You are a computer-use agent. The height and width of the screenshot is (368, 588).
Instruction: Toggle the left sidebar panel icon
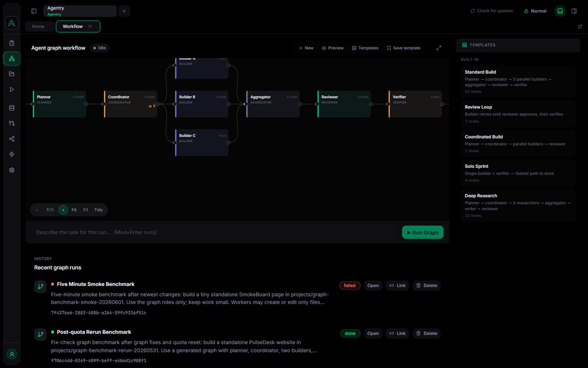pyautogui.click(x=34, y=11)
